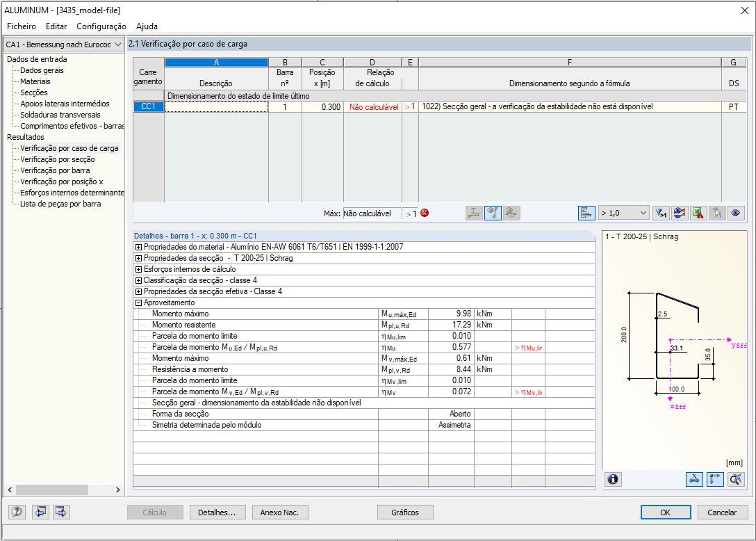Viewport: 756px width, 541px height.
Task: Collapse the Aproveitamento section
Action: pos(138,302)
